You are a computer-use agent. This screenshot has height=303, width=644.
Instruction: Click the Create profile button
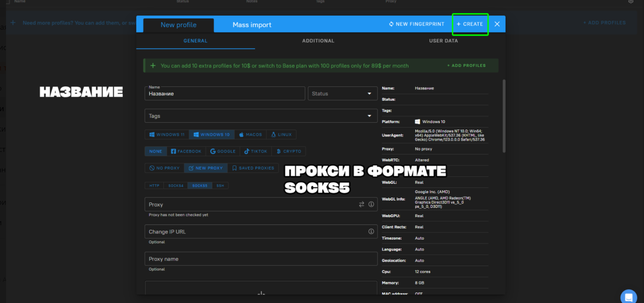coord(470,24)
